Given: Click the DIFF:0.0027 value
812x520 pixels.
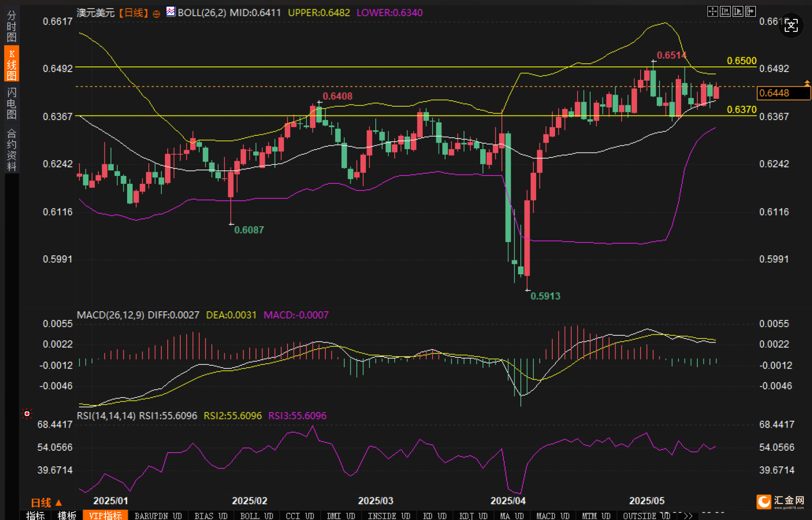Looking at the screenshot, I should coord(173,315).
